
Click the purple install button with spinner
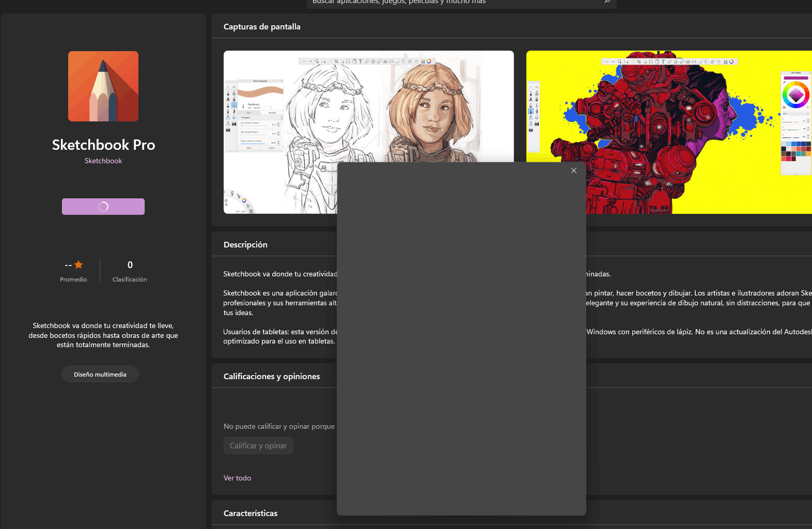(103, 207)
